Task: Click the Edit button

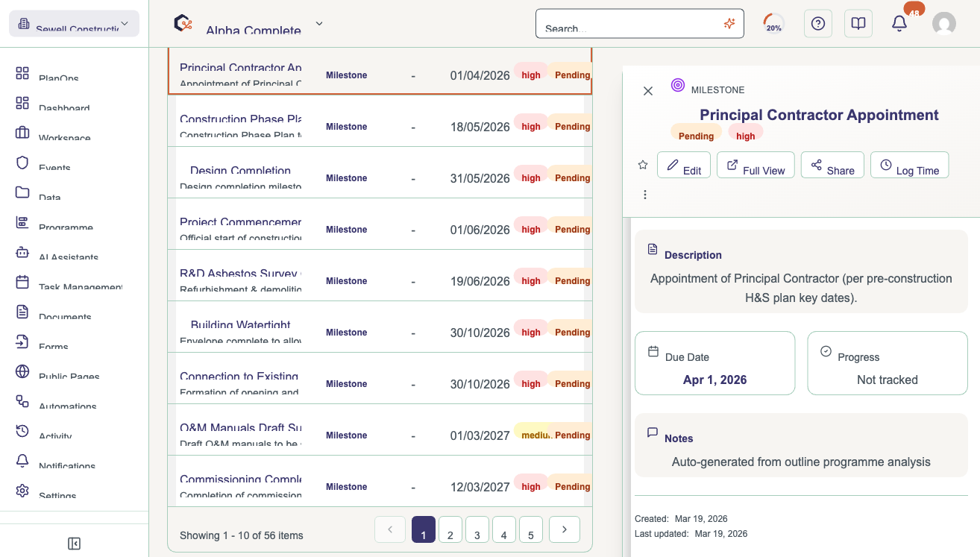Action: point(684,165)
